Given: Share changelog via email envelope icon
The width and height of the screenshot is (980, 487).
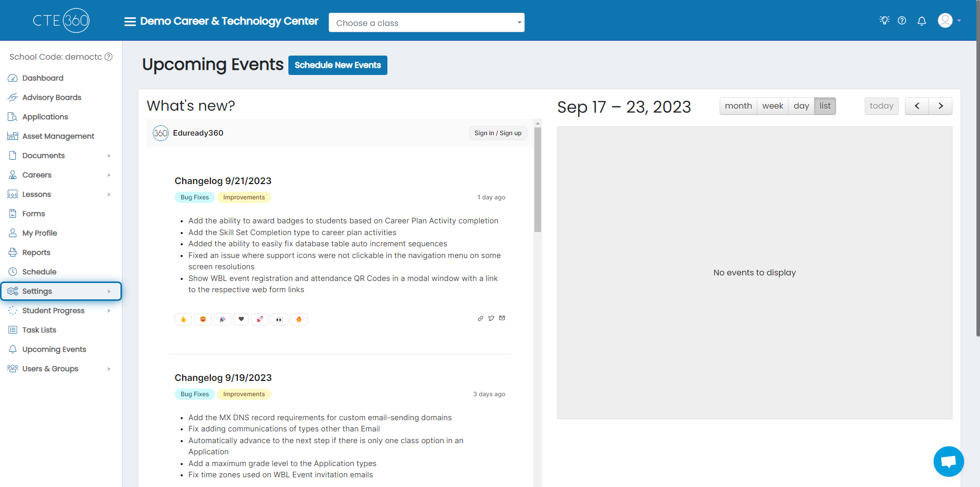Looking at the screenshot, I should coord(502,318).
